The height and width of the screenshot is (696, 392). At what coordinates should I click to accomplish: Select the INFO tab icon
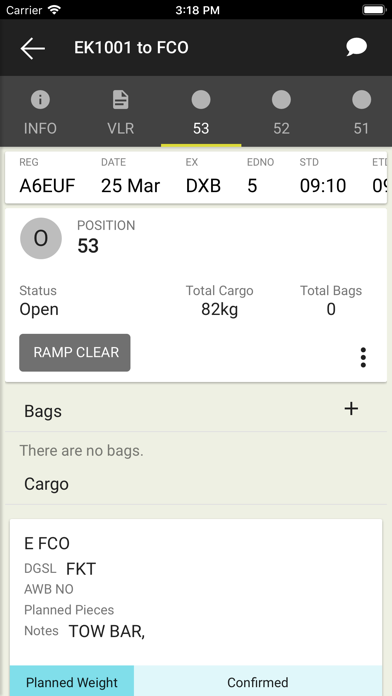40,100
